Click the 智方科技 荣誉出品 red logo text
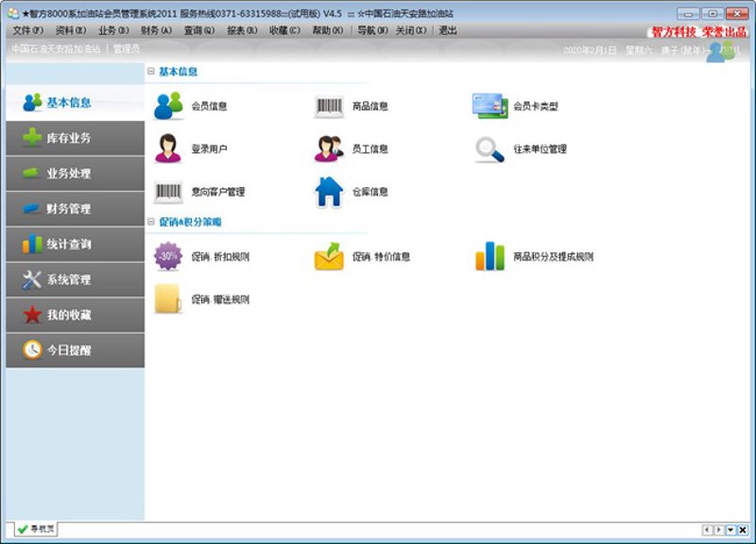The image size is (756, 544). [699, 32]
